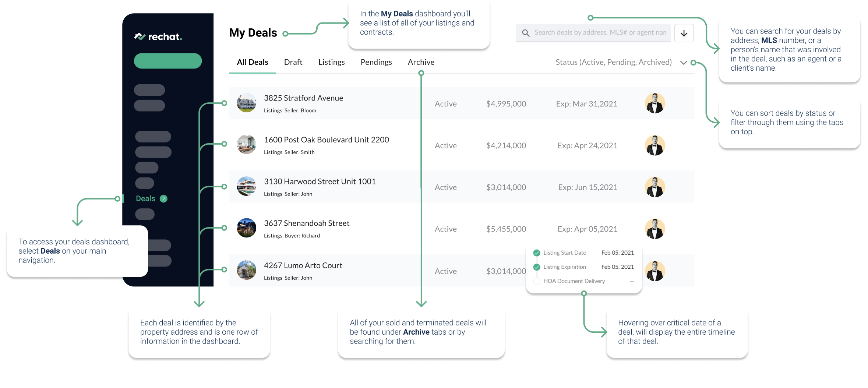Select Deals in the sidebar navigation
Screen dimensions: 868x388
[145, 199]
